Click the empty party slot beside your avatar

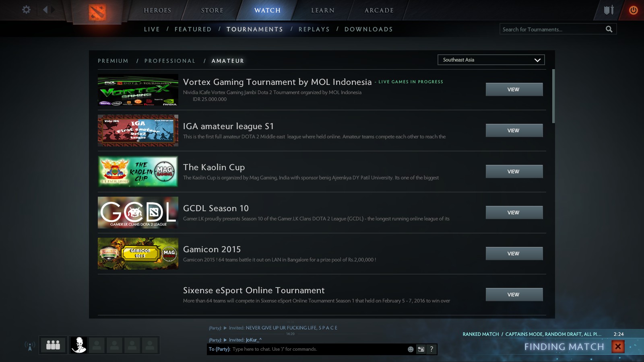pyautogui.click(x=97, y=345)
